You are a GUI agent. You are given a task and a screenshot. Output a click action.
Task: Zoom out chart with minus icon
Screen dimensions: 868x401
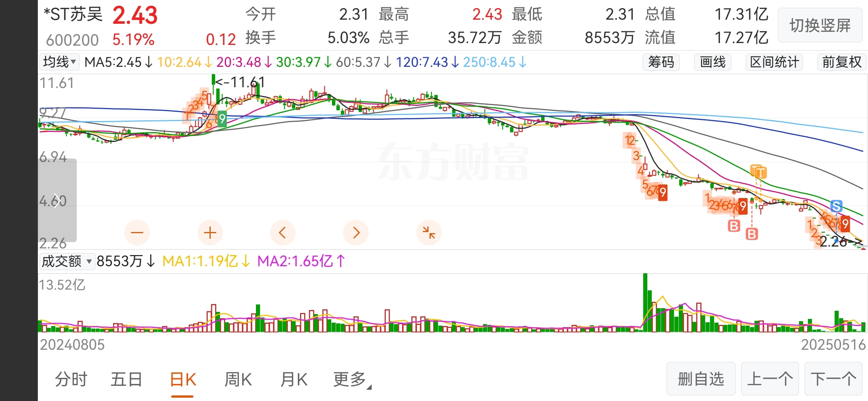click(x=137, y=233)
